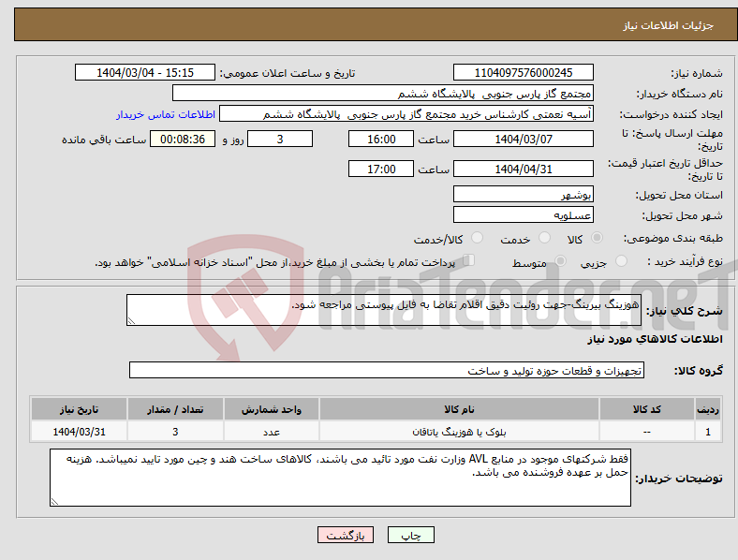Click the تاریخ نیاز column header
The width and height of the screenshot is (738, 560).
click(79, 409)
